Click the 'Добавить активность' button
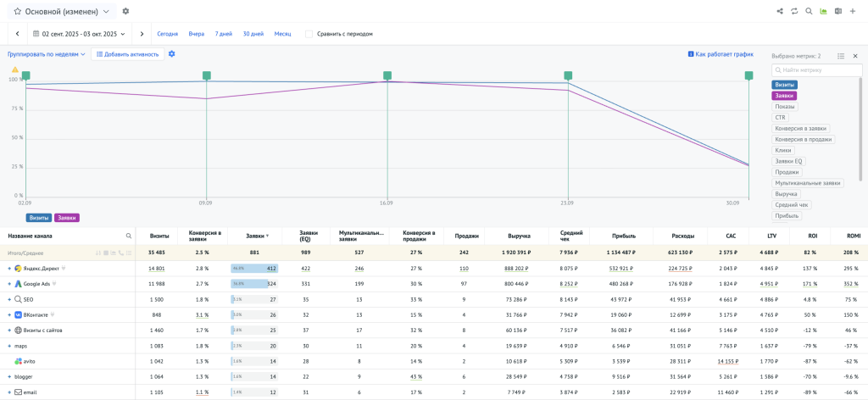The height and width of the screenshot is (400, 868). point(127,54)
